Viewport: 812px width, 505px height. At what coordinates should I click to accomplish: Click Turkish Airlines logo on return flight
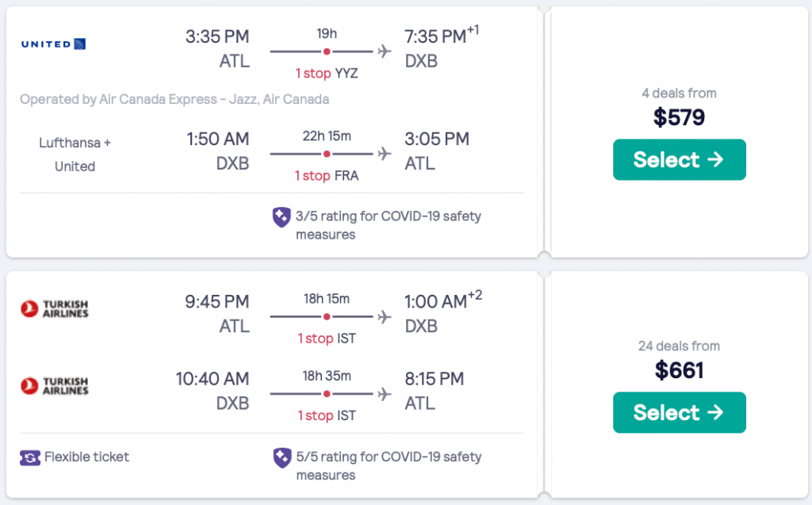[54, 385]
